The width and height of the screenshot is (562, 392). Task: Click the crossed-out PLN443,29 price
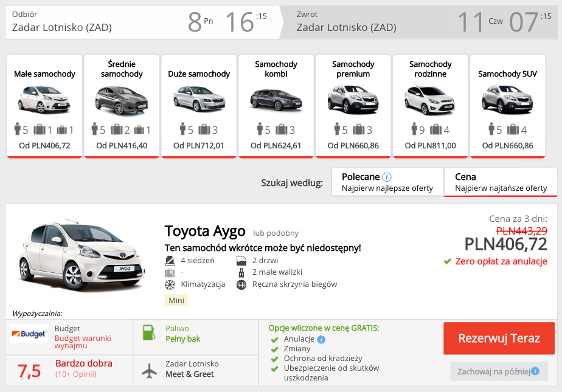[x=522, y=231]
